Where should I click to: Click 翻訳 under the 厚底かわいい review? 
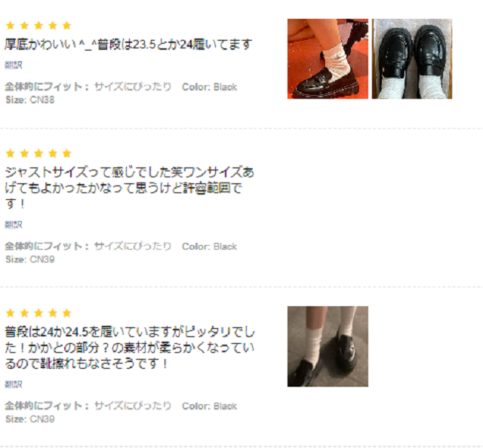pos(14,65)
